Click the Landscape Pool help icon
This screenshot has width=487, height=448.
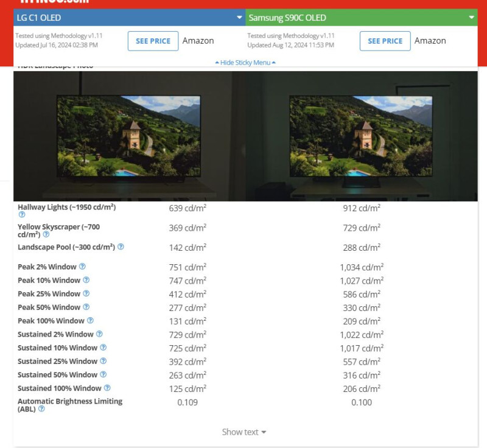(121, 247)
